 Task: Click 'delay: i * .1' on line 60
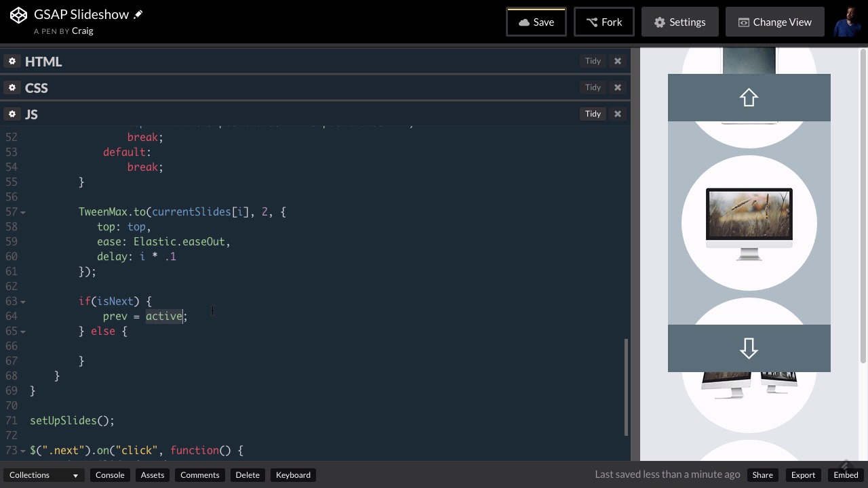136,257
